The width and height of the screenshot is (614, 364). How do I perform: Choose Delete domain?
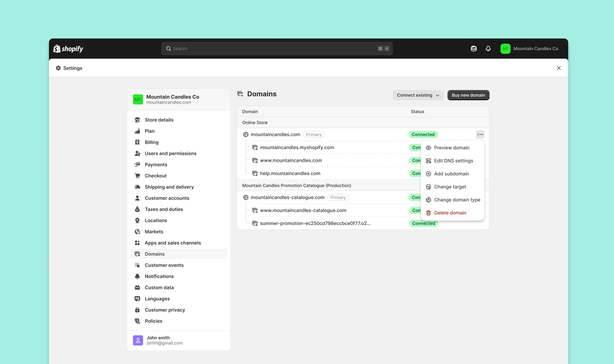452,213
